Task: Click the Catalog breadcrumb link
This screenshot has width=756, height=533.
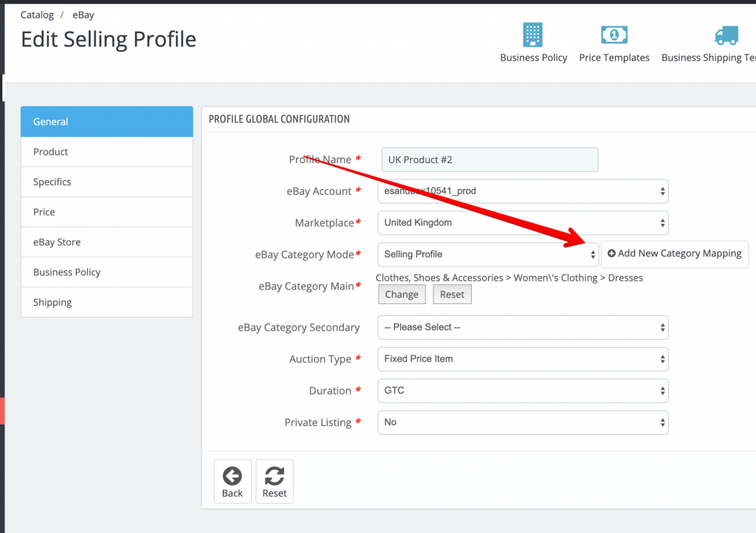Action: coord(37,15)
